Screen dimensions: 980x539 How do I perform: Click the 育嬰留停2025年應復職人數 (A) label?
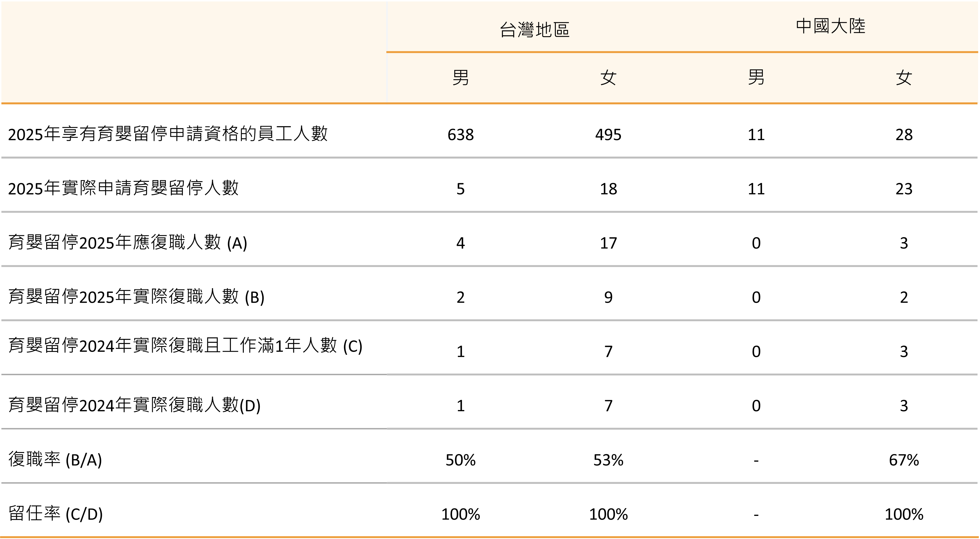click(x=127, y=242)
